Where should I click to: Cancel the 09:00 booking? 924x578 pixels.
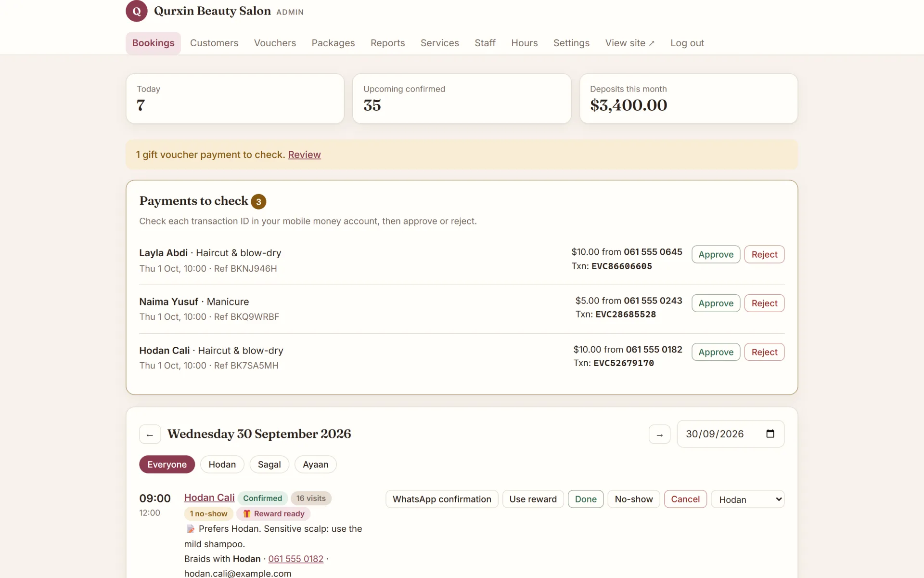click(685, 499)
